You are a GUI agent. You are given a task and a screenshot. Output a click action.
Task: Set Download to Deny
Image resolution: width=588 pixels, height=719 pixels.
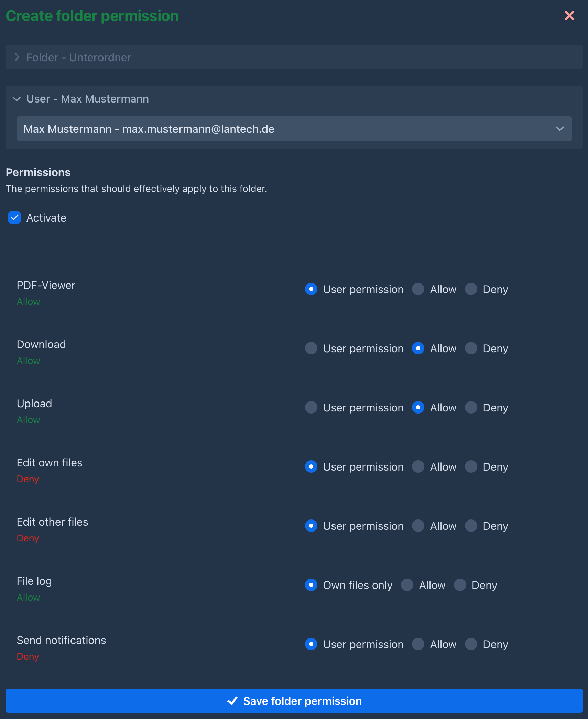(471, 348)
